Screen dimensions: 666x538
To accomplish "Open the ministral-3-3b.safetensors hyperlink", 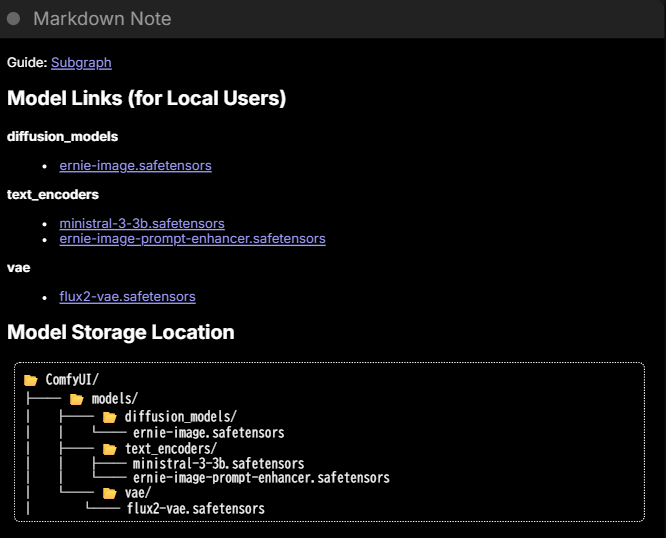I will click(141, 224).
